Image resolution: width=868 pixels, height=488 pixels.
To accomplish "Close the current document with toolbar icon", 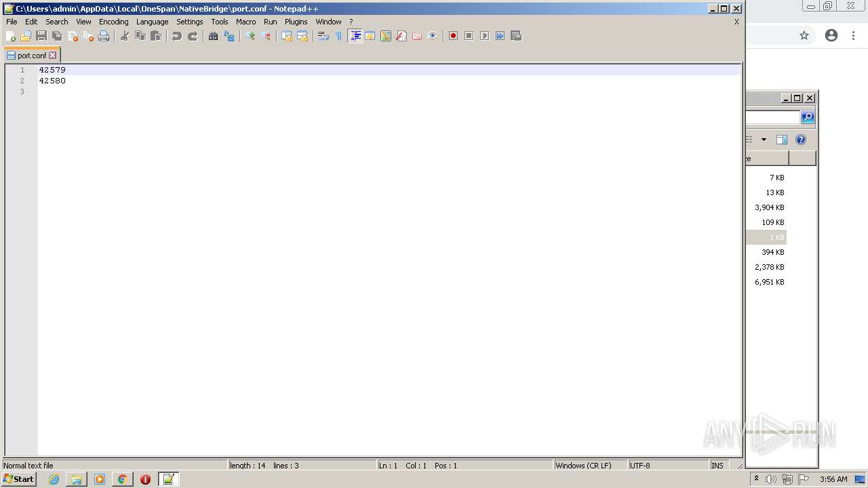I will pos(73,36).
